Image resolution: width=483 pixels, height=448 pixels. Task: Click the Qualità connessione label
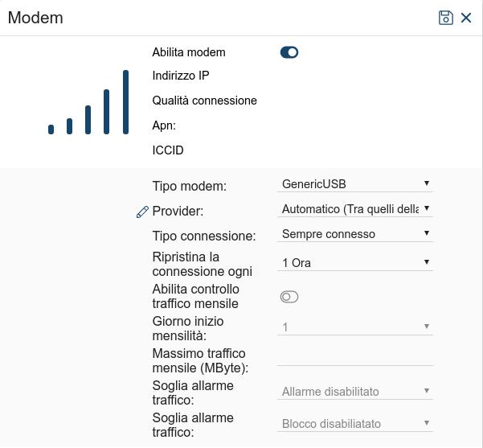pyautogui.click(x=205, y=101)
